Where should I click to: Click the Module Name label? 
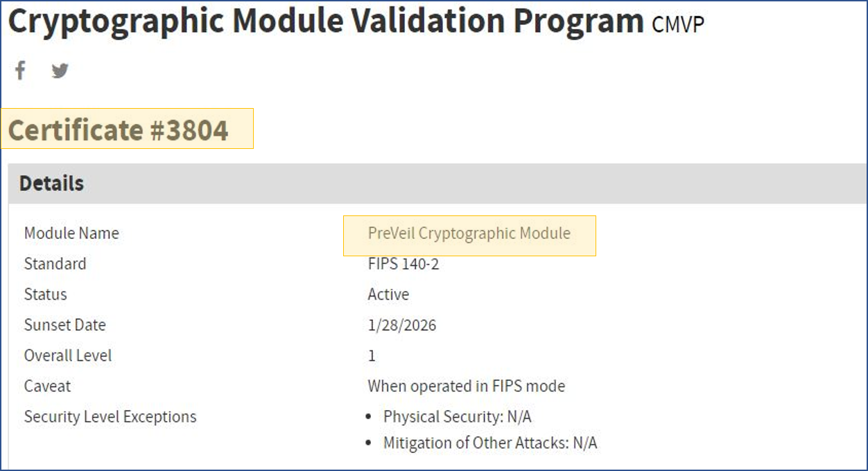click(71, 233)
